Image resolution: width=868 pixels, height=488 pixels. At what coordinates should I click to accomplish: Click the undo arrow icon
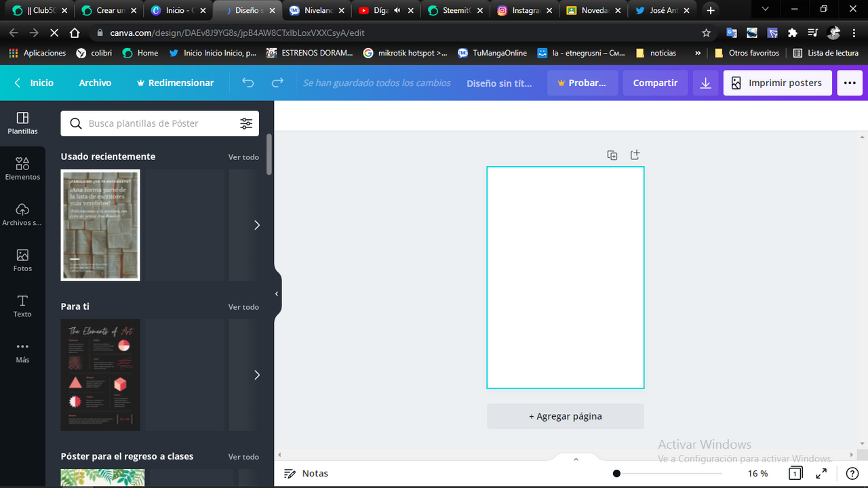click(248, 83)
